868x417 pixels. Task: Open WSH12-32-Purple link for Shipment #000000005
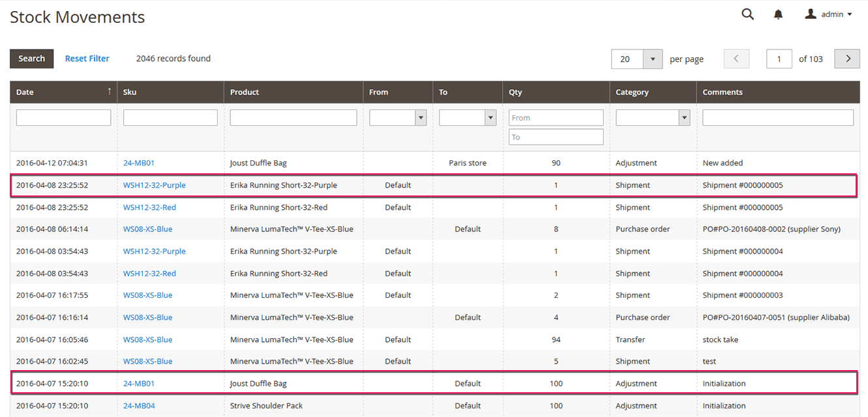coord(155,185)
